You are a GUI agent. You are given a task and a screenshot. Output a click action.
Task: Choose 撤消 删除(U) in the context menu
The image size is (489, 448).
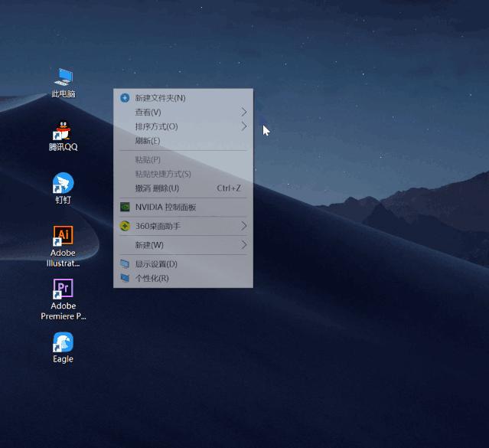[183, 188]
